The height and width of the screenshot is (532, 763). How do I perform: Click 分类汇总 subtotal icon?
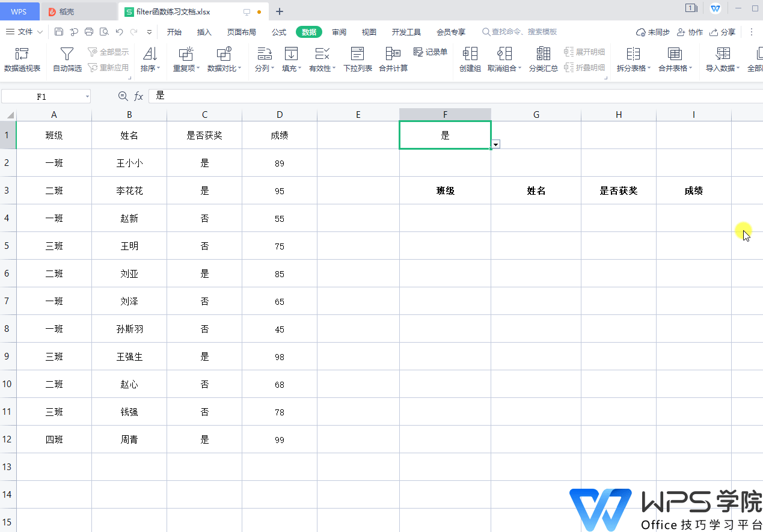(x=544, y=54)
